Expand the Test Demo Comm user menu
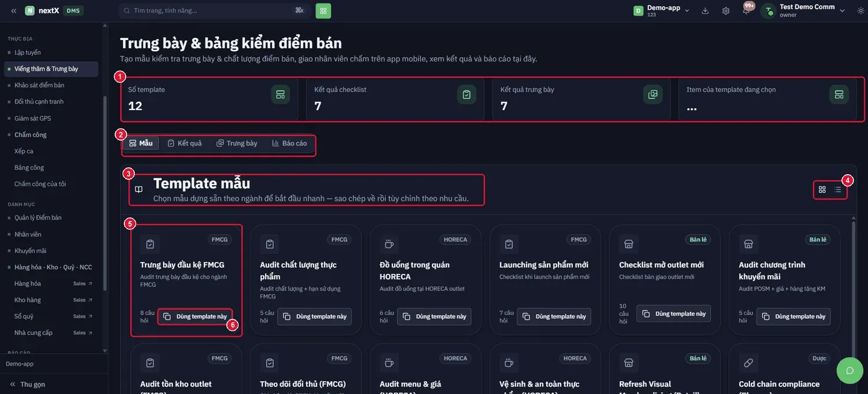The image size is (868, 394). coord(803,10)
